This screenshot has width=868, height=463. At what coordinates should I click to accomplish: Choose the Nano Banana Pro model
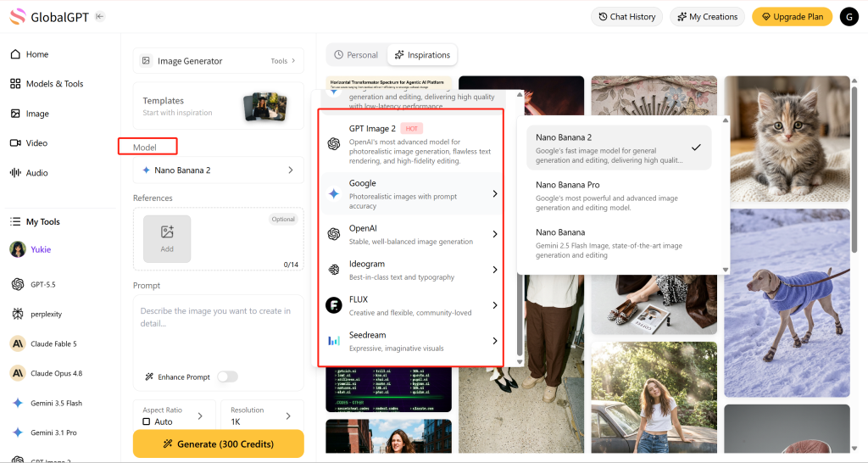click(619, 196)
